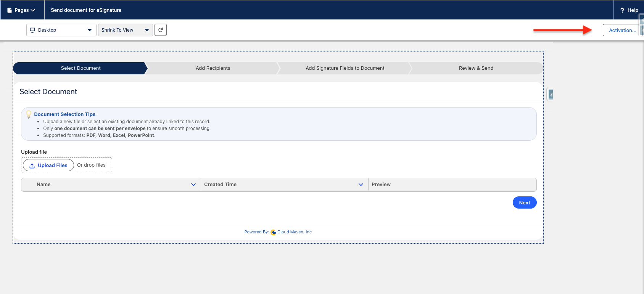Click the Pages document icon
Screen dimensions: 644x294
click(10, 10)
